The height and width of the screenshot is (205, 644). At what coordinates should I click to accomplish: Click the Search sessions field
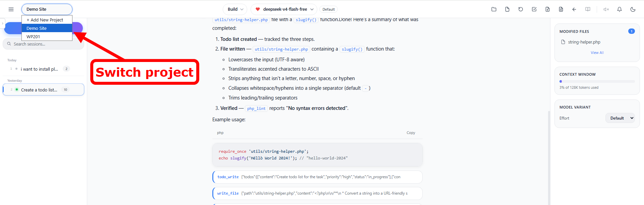tap(44, 44)
